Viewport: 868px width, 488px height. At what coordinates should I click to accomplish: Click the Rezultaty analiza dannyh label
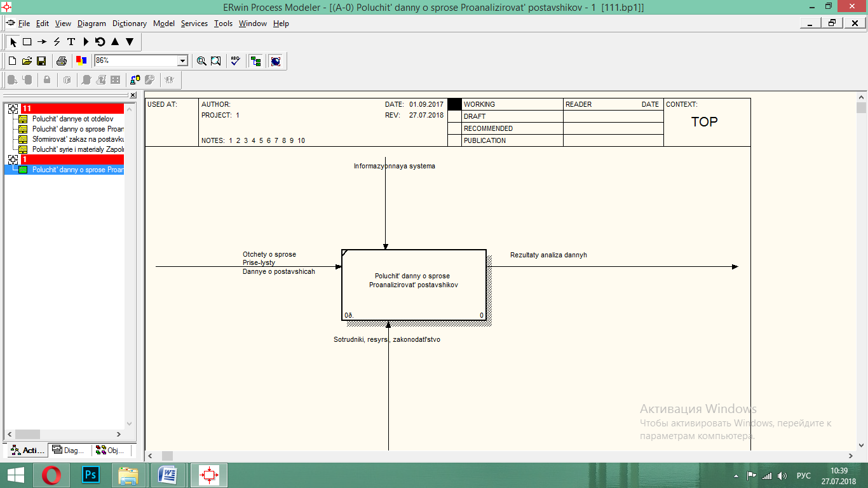point(548,255)
